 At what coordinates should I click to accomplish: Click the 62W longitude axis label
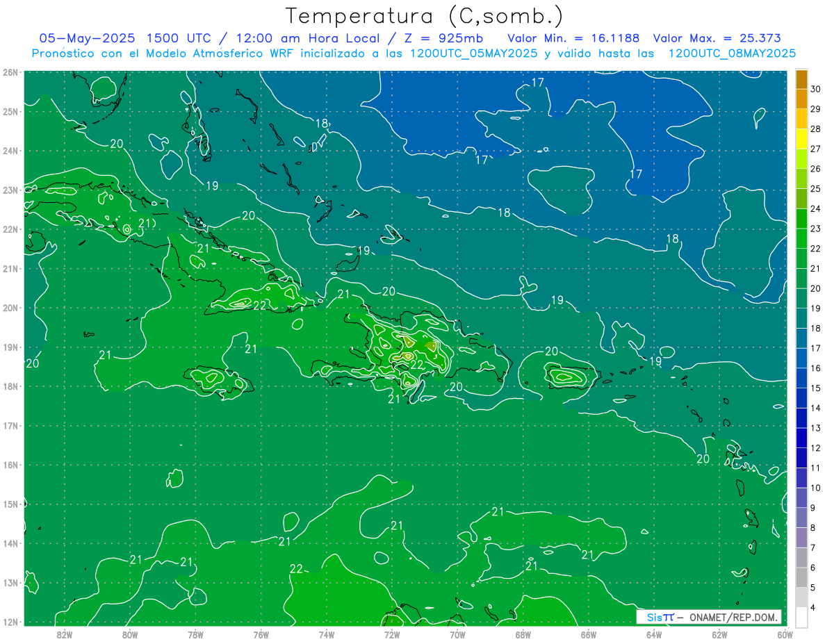[x=720, y=634]
